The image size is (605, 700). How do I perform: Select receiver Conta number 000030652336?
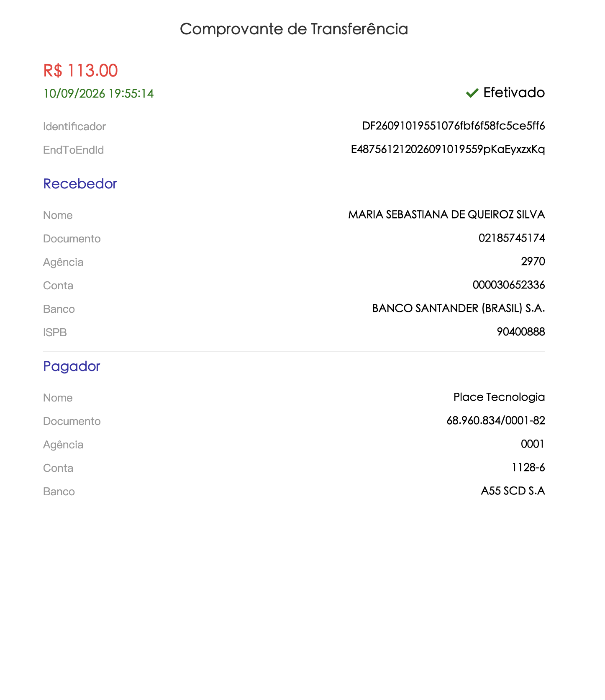pos(509,285)
